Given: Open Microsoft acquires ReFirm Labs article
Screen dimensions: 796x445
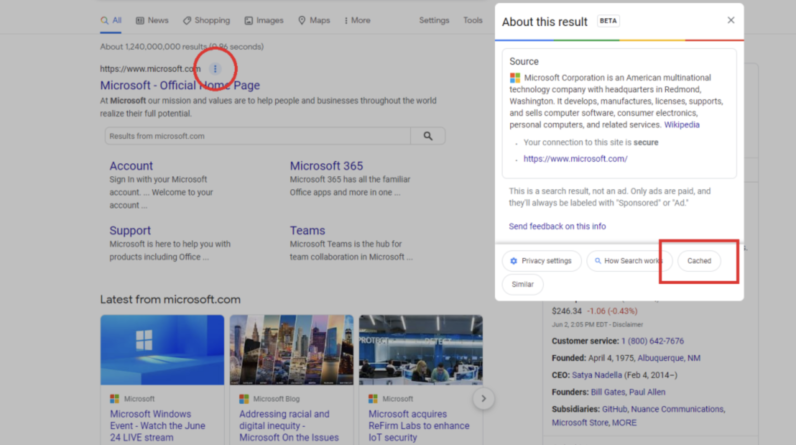Looking at the screenshot, I should click(419, 426).
